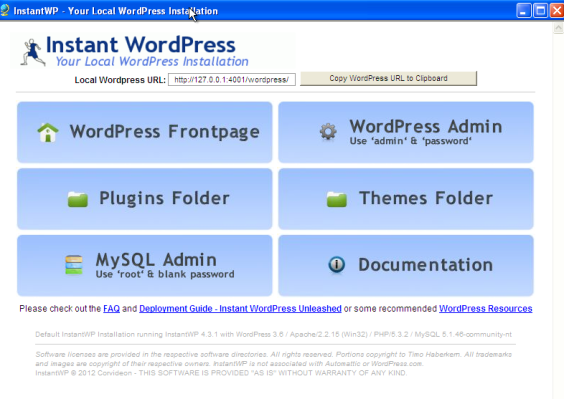This screenshot has width=564, height=399.
Task: Click the blue info icon beside Documentation
Action: click(337, 264)
